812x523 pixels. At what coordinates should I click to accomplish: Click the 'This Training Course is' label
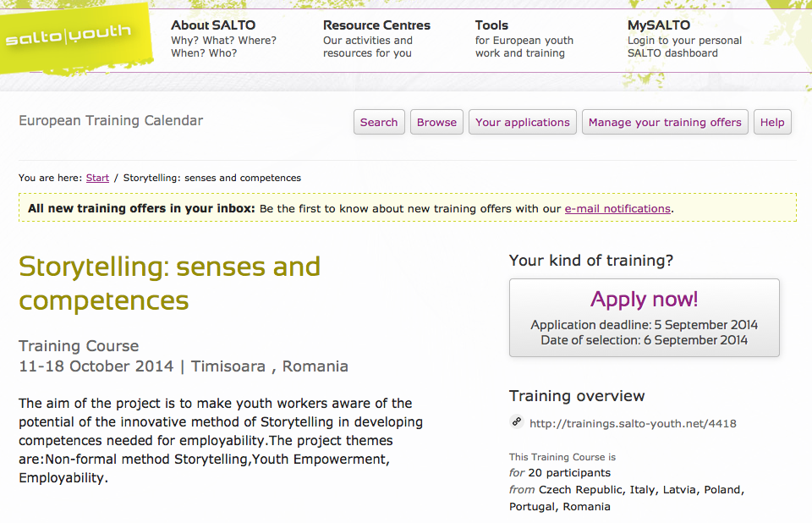click(562, 457)
